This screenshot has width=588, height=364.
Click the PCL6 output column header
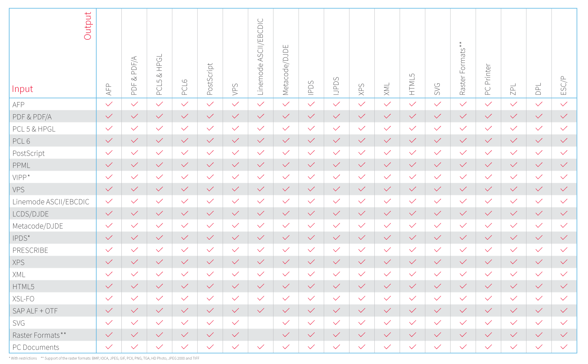pyautogui.click(x=185, y=87)
